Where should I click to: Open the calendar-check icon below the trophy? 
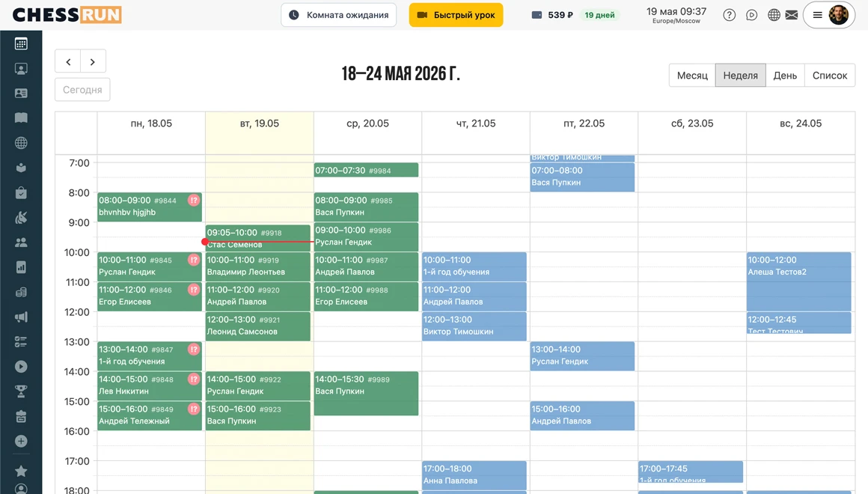[21, 416]
